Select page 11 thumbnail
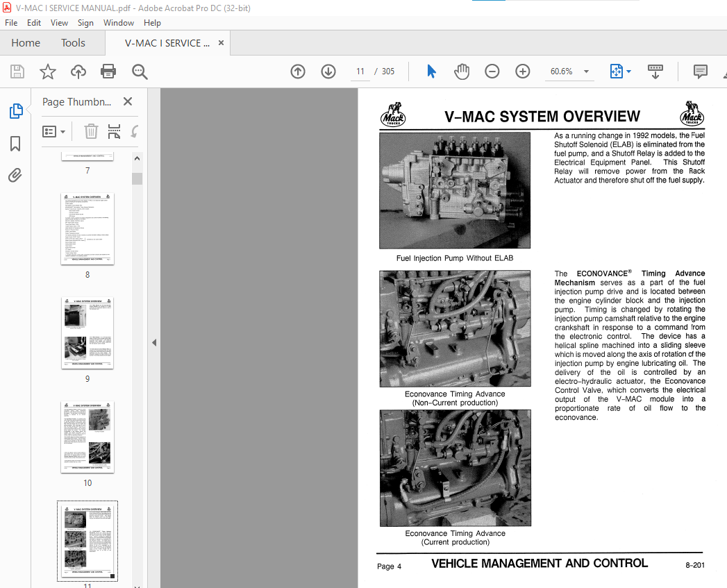The width and height of the screenshot is (727, 588). [x=87, y=541]
